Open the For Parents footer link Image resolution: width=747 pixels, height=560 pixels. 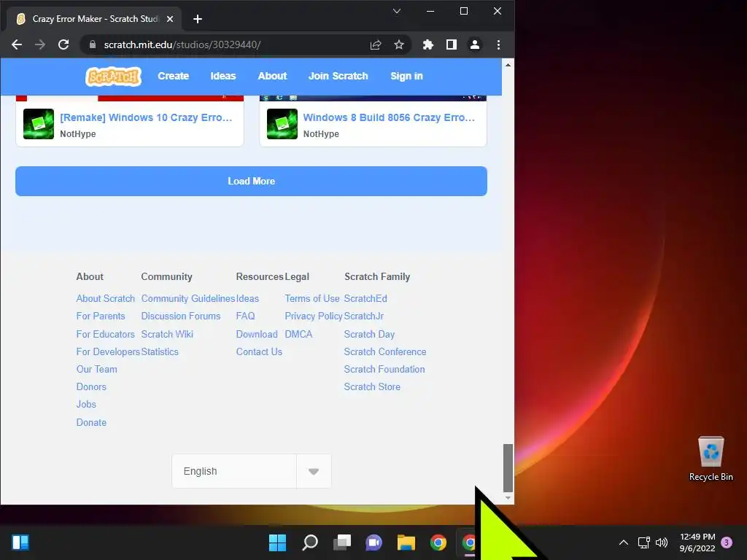(101, 316)
